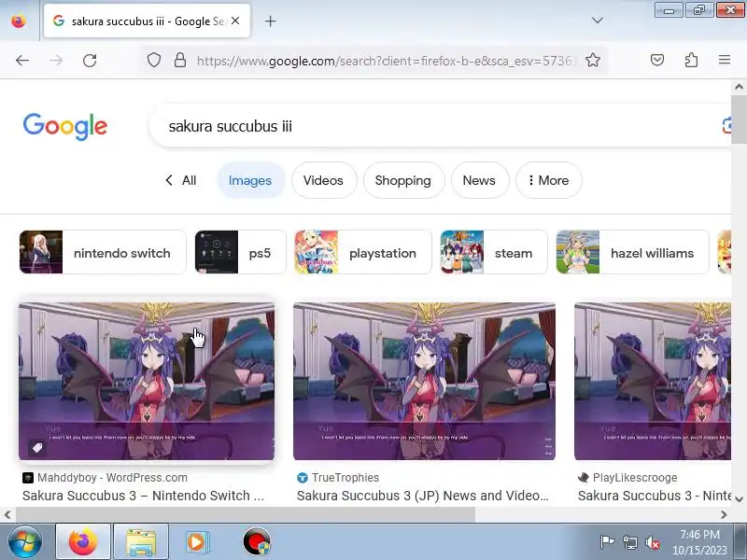
Task: Click the horizontal scrollbar thumb
Action: coord(246,514)
